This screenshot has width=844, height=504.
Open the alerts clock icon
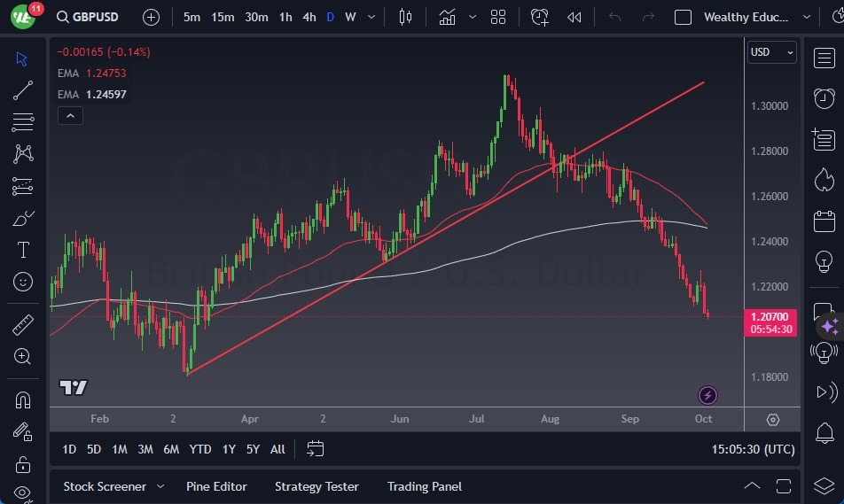(824, 97)
